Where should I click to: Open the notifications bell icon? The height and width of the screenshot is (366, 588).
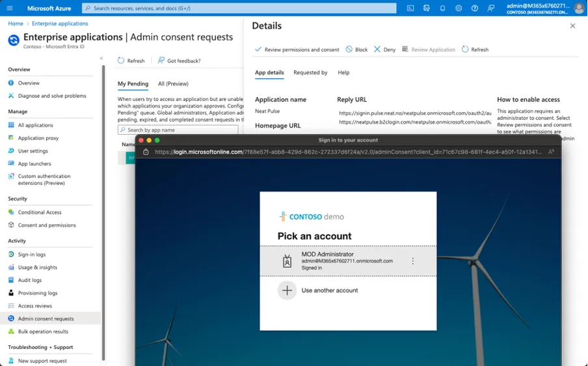point(442,8)
